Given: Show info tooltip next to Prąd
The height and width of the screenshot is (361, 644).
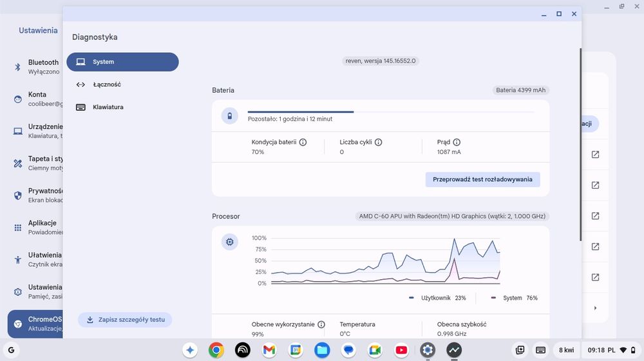Looking at the screenshot, I should coord(457,142).
